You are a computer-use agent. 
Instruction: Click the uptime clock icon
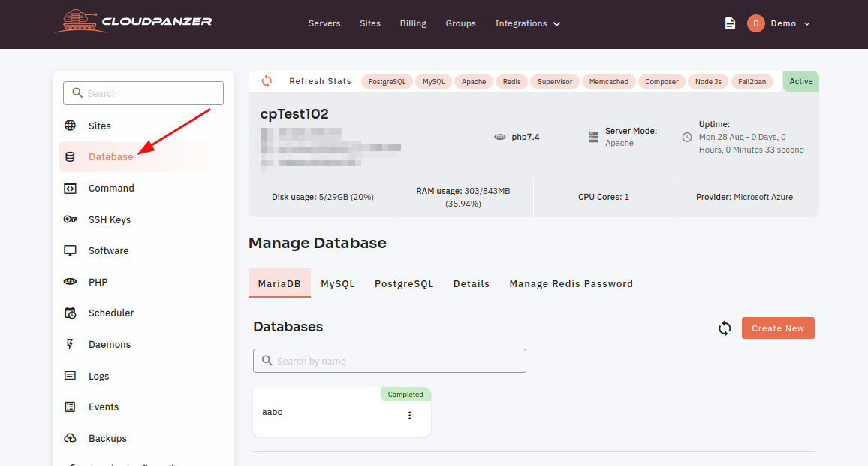[687, 137]
